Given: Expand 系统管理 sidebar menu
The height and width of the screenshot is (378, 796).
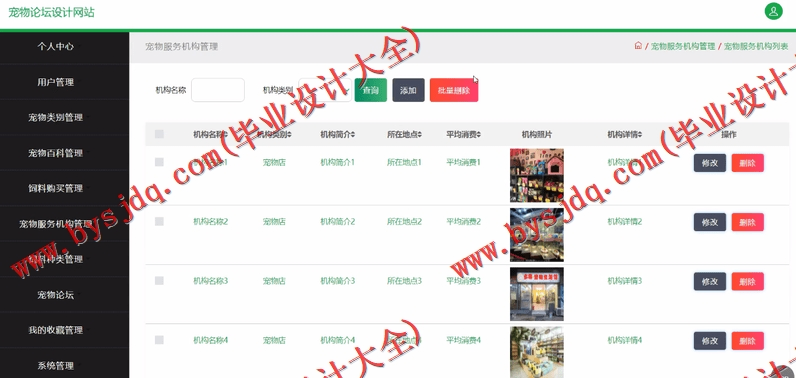Looking at the screenshot, I should [55, 365].
